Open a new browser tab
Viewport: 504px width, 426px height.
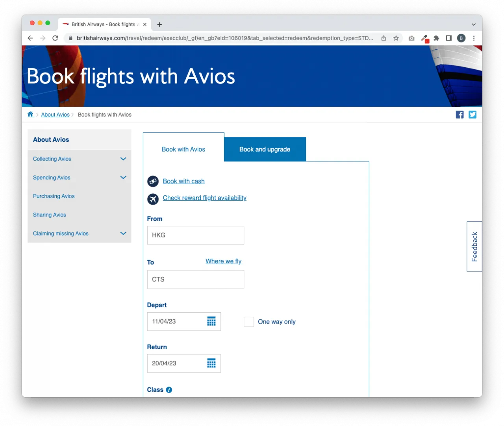tap(159, 24)
